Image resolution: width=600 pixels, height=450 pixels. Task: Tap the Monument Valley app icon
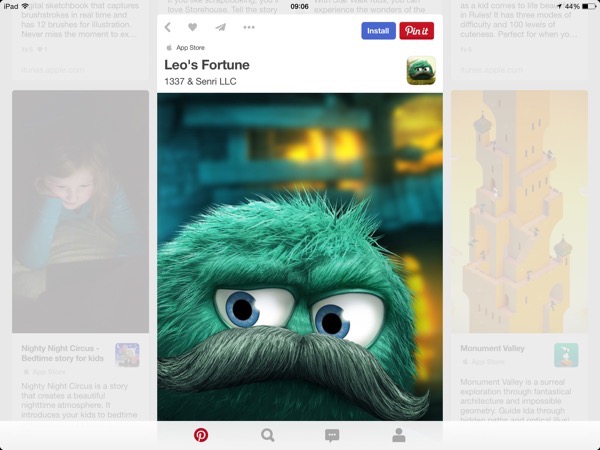pos(566,355)
